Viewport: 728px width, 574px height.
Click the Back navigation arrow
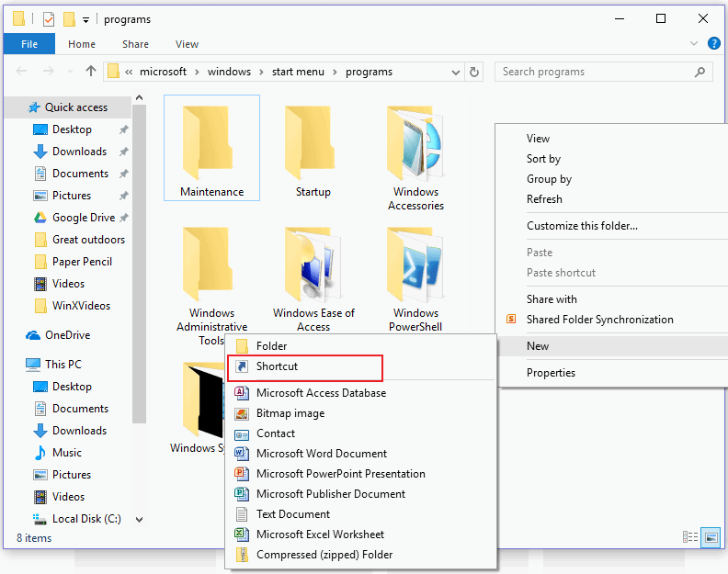point(21,71)
